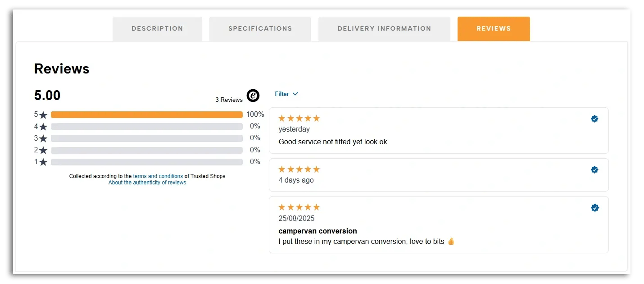The height and width of the screenshot is (284, 644).
Task: Click the orange 100% five-star progress bar
Action: click(x=147, y=115)
